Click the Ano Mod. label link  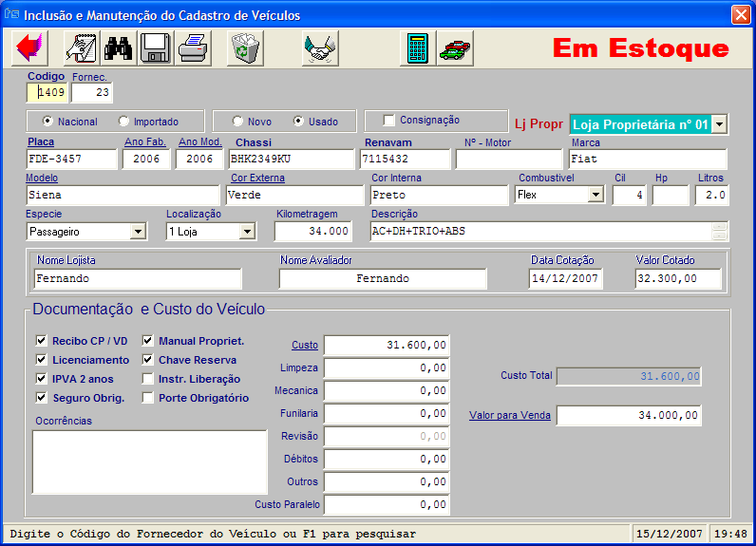[200, 141]
